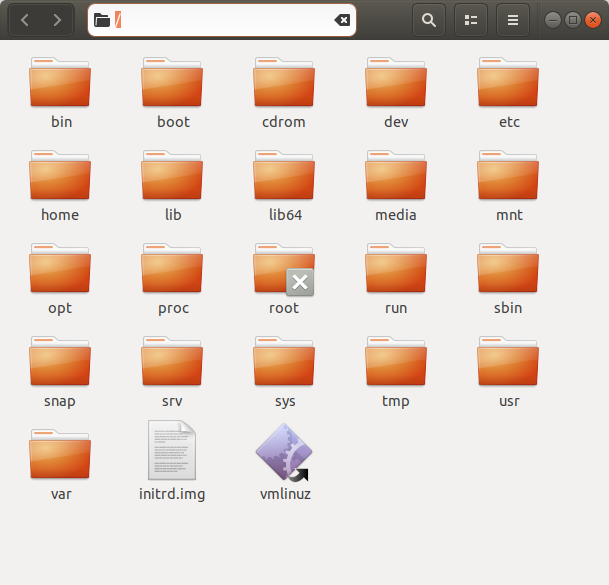Screen dimensions: 609x585
Task: Click the run folder icon
Action: [x=396, y=268]
